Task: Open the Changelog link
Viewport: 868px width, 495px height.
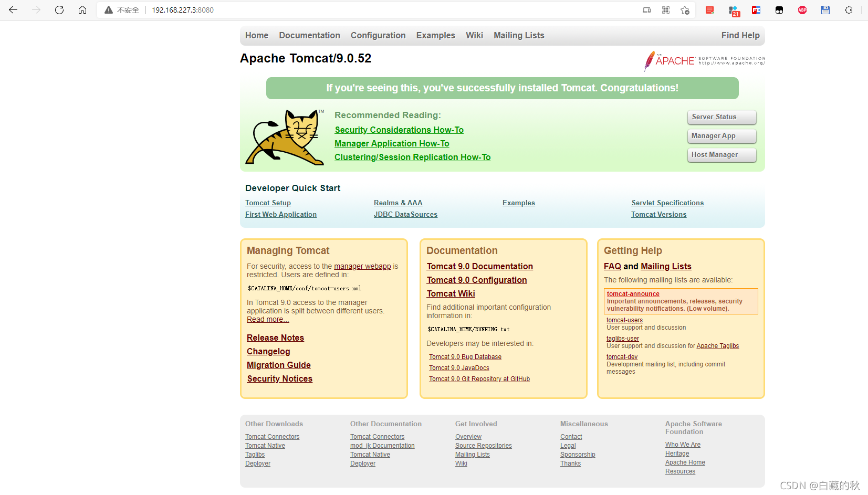Action: click(268, 351)
